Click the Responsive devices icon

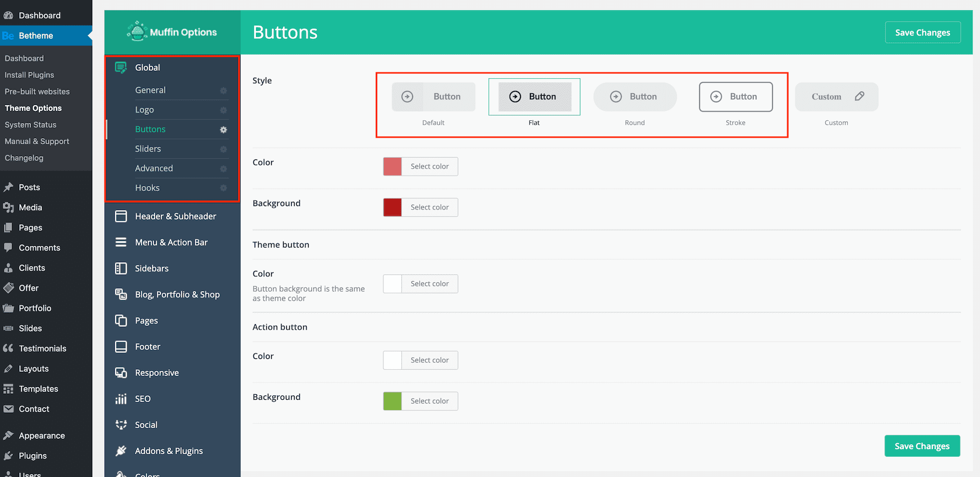tap(121, 373)
